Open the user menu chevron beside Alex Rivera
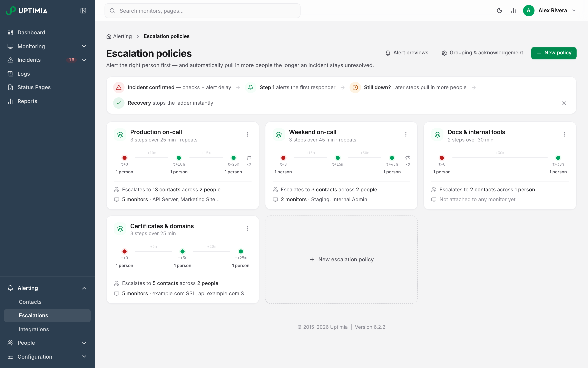The height and width of the screenshot is (368, 588). coord(574,10)
